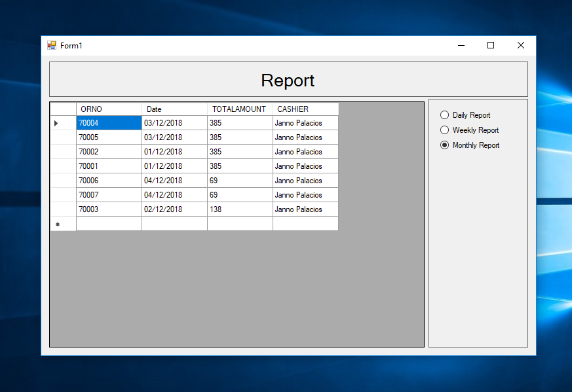Click the cashier cell in row 70002
Image resolution: width=572 pixels, height=392 pixels.
click(306, 152)
